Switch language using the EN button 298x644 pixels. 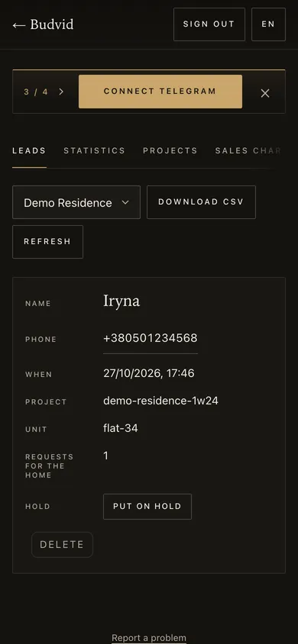coord(268,24)
